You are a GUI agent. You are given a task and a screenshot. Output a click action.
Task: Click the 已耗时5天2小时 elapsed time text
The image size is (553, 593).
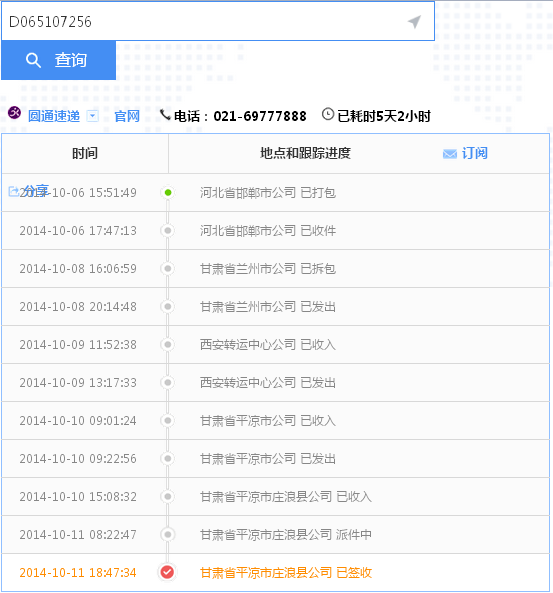coord(384,116)
